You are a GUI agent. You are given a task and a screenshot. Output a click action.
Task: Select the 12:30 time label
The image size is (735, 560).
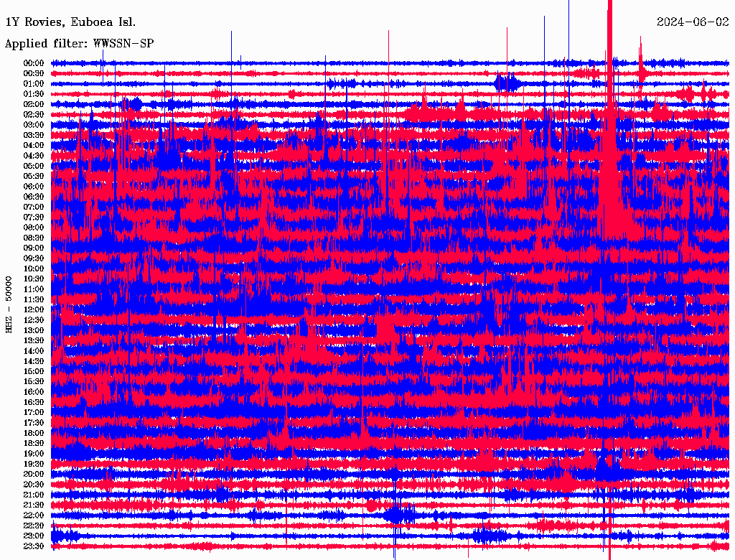coord(34,320)
